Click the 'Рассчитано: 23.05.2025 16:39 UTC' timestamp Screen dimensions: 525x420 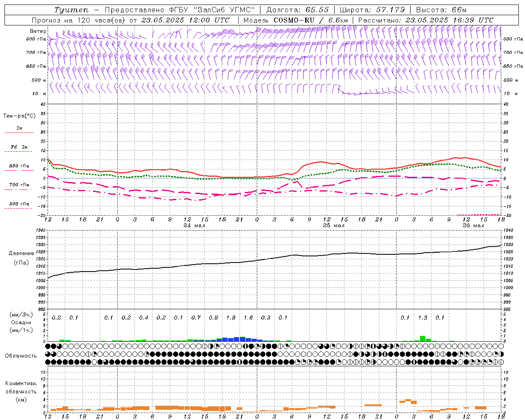click(426, 20)
